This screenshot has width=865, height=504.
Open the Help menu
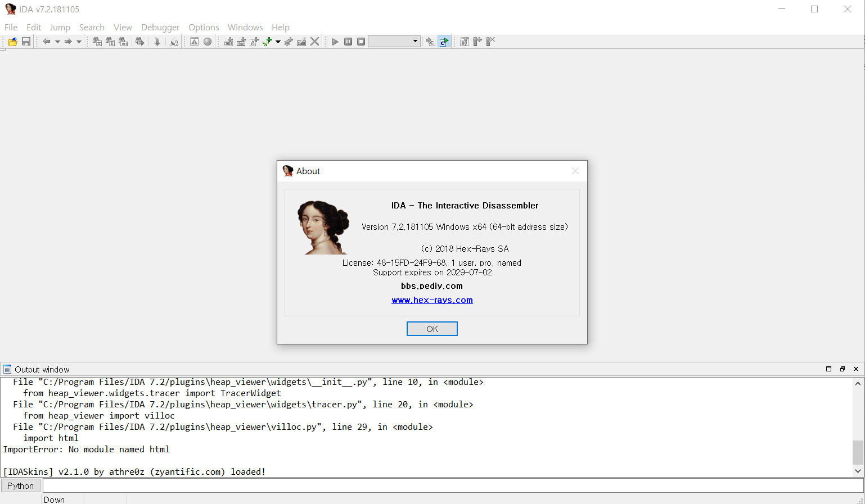click(281, 27)
